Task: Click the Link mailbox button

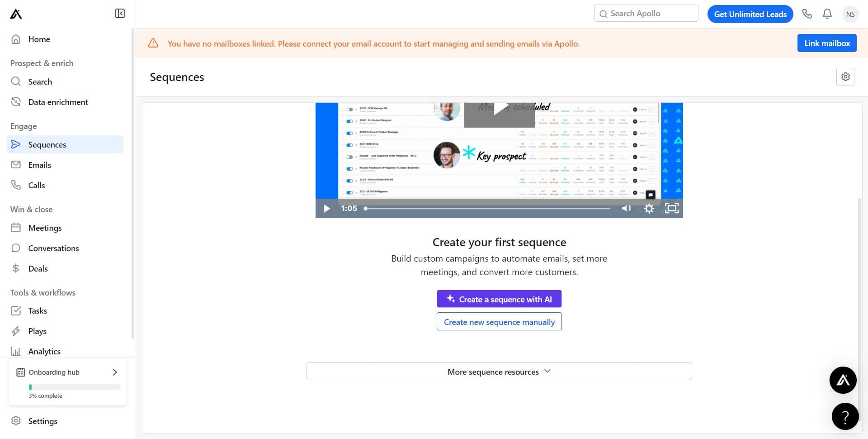Action: [826, 43]
